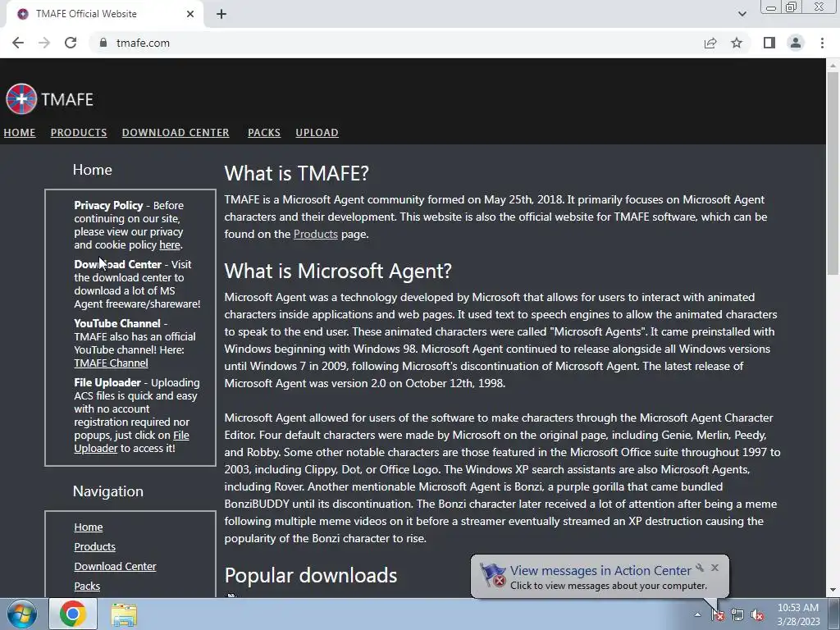Viewport: 840px width, 630px height.
Task: Click Action Center flag tray icon
Action: coord(718,614)
